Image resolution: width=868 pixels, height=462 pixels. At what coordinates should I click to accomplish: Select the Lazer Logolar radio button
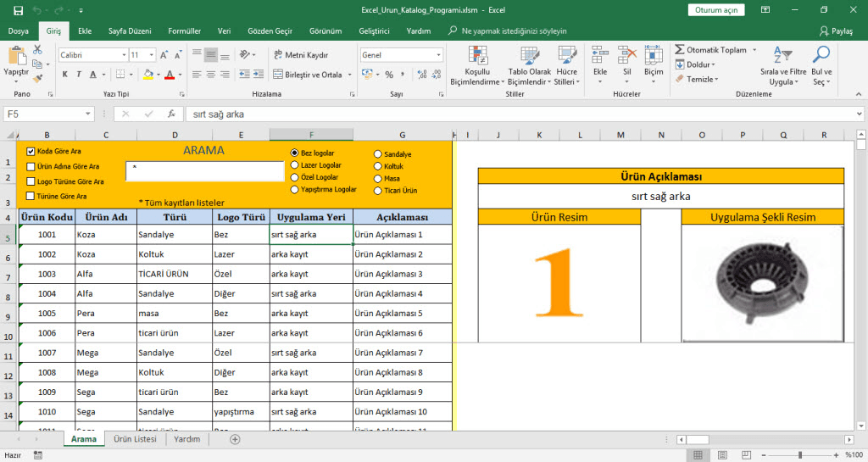pyautogui.click(x=295, y=165)
